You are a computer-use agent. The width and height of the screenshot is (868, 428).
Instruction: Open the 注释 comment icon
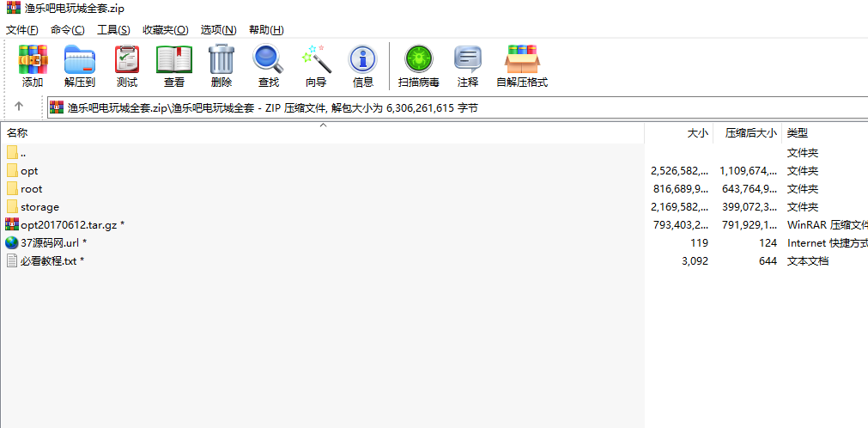tap(468, 59)
